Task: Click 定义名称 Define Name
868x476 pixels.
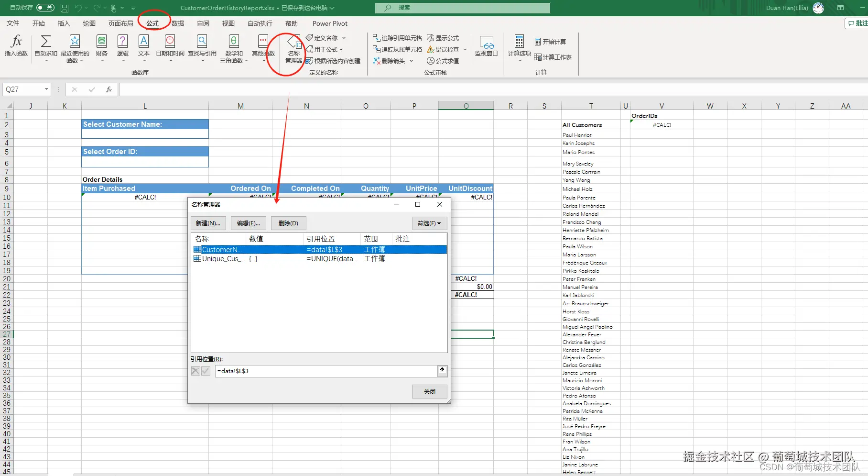Action: (x=322, y=38)
